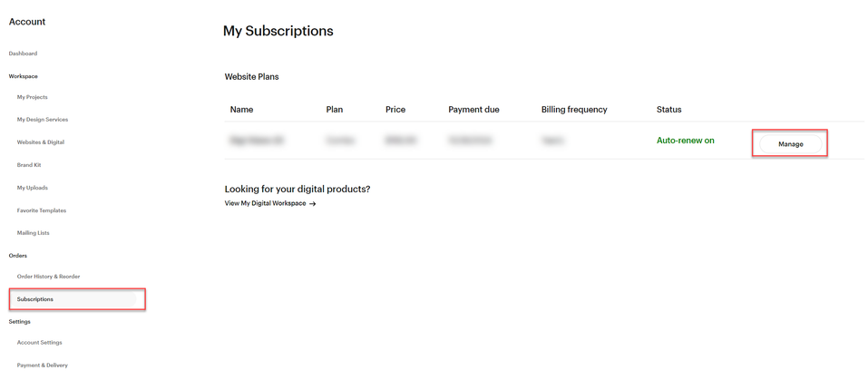Screen dimensions: 868x390
Task: Click the Auto-renew on status text
Action: [686, 141]
